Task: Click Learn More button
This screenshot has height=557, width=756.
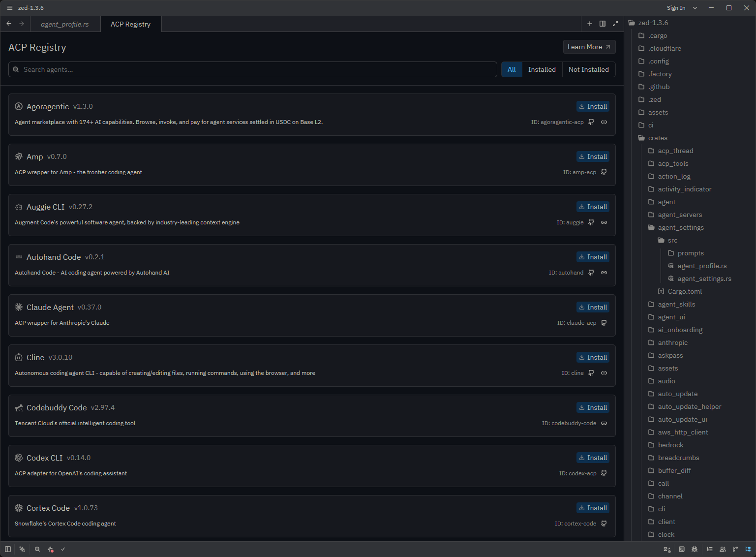Action: coord(589,47)
